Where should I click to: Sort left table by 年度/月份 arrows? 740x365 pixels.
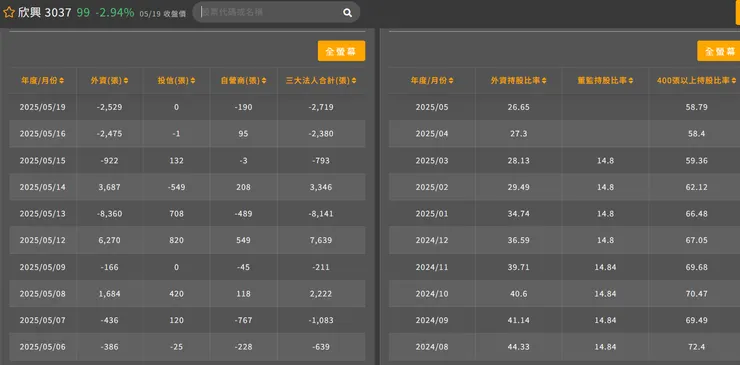click(x=62, y=81)
